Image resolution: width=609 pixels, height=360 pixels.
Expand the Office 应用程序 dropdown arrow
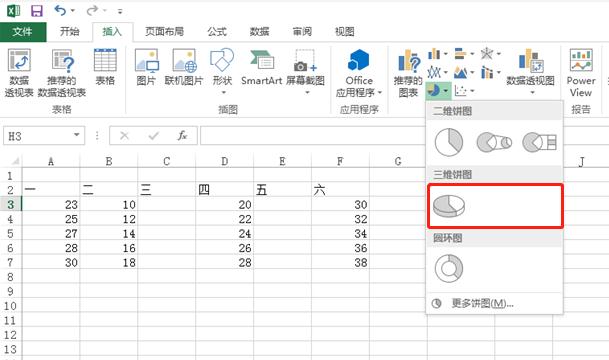pos(379,92)
